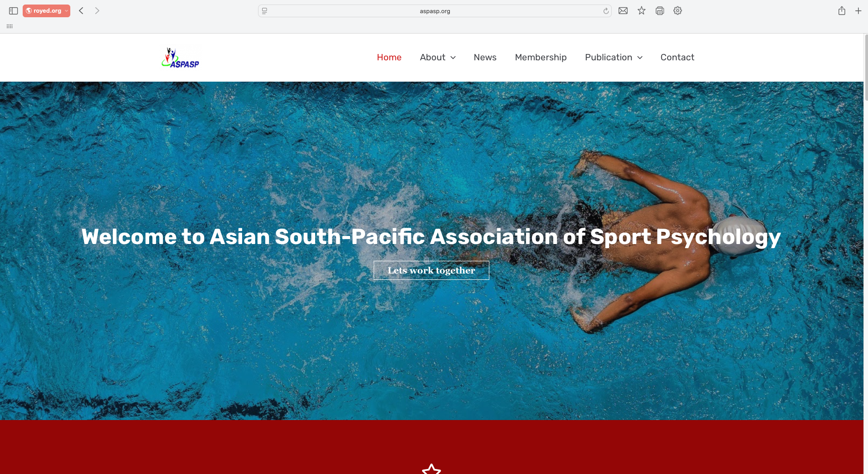Reload the aspasp.org page

pyautogui.click(x=606, y=11)
